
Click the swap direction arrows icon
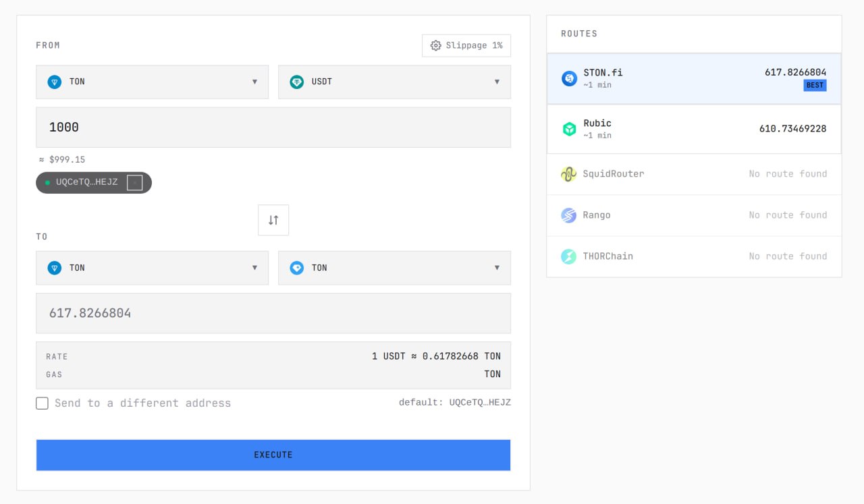pyautogui.click(x=273, y=220)
